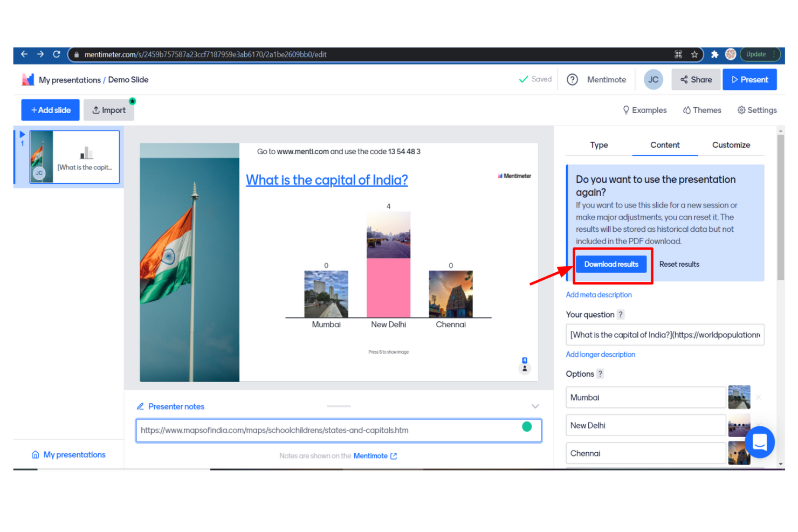The width and height of the screenshot is (798, 532).
Task: Open the Mentimote link below the notes
Action: tap(375, 456)
